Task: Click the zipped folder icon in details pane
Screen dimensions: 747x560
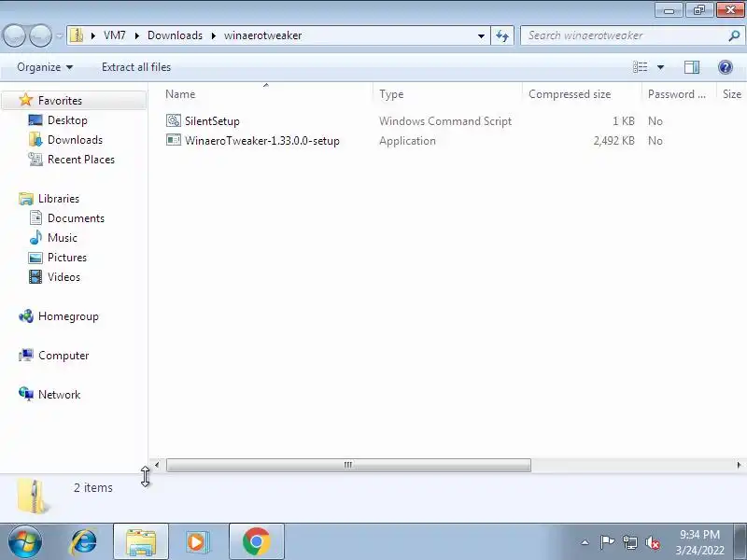Action: [33, 497]
